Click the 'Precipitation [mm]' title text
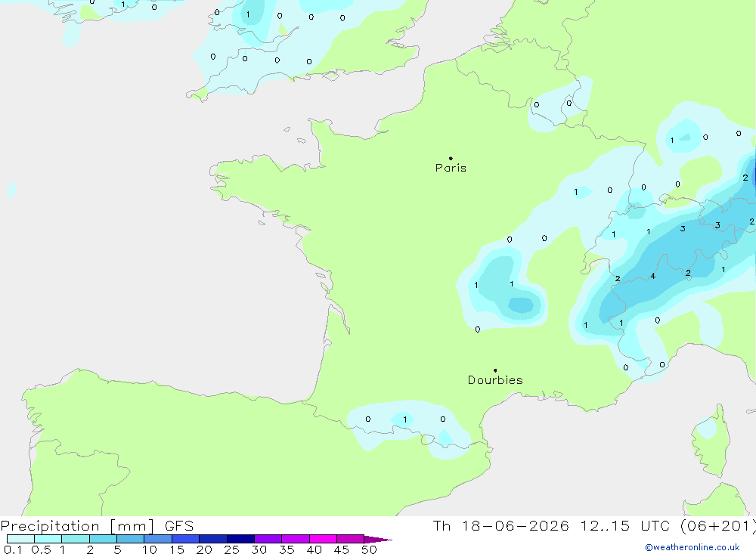This screenshot has height=554, width=756. [x=77, y=525]
